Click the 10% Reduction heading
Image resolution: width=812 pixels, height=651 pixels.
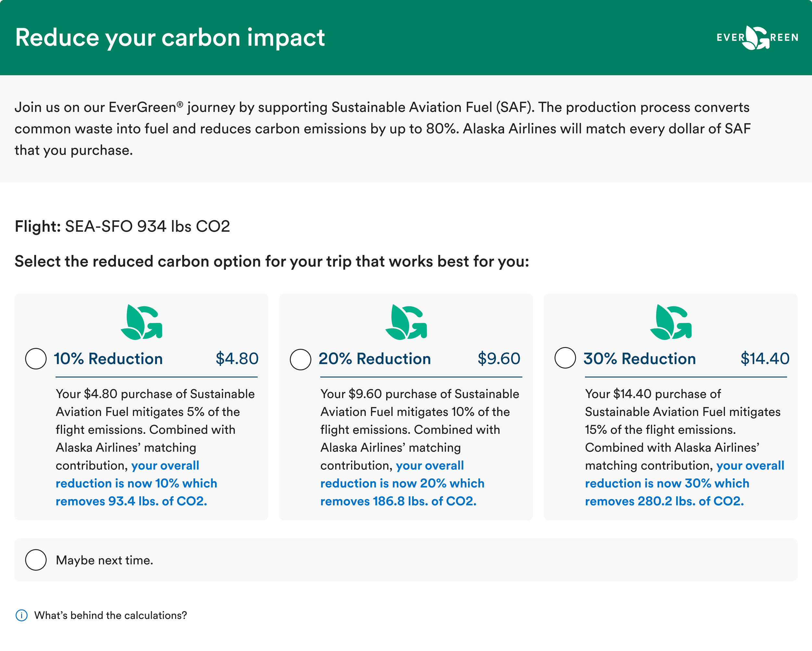pos(108,359)
